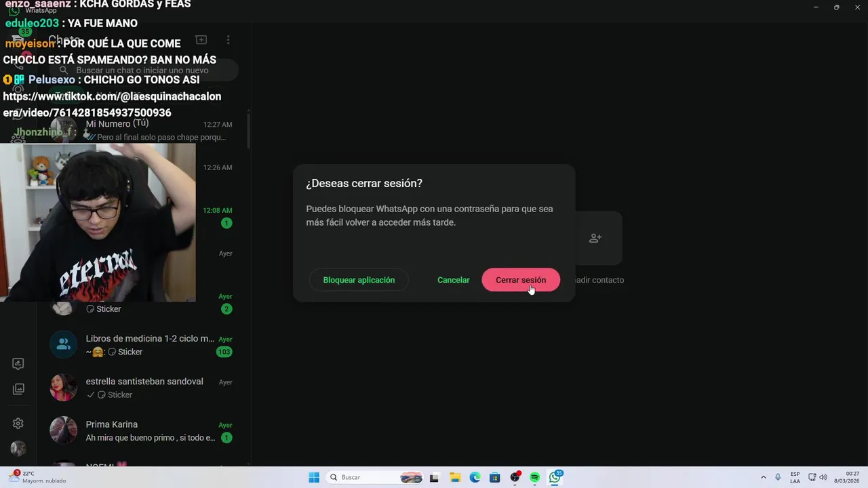Open the Prima Karina chat
The image size is (868, 488).
click(144, 430)
